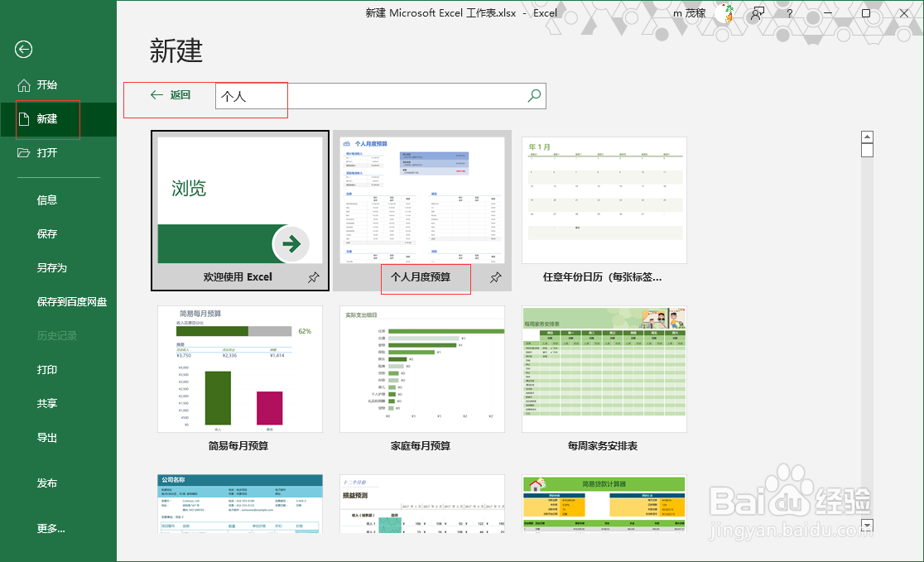This screenshot has height=562, width=924.
Task: Click the scrollbar down arrow
Action: tap(867, 525)
